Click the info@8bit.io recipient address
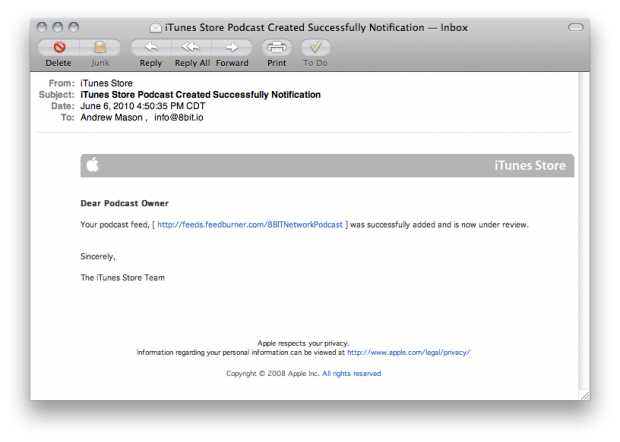 (179, 117)
